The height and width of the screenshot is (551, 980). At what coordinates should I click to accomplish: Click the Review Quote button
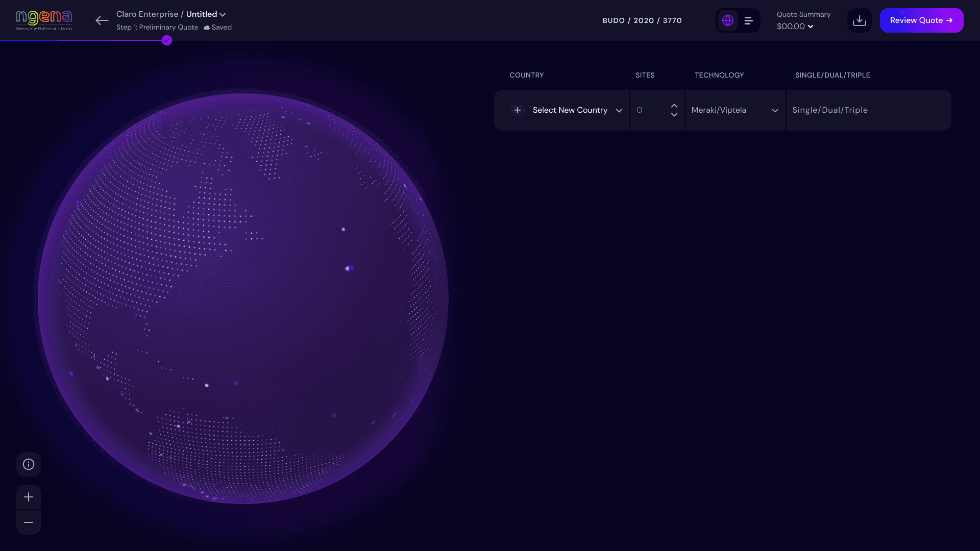tap(921, 20)
